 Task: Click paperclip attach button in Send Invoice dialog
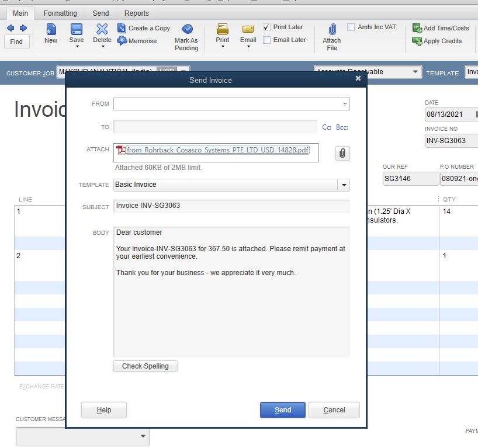click(x=342, y=153)
